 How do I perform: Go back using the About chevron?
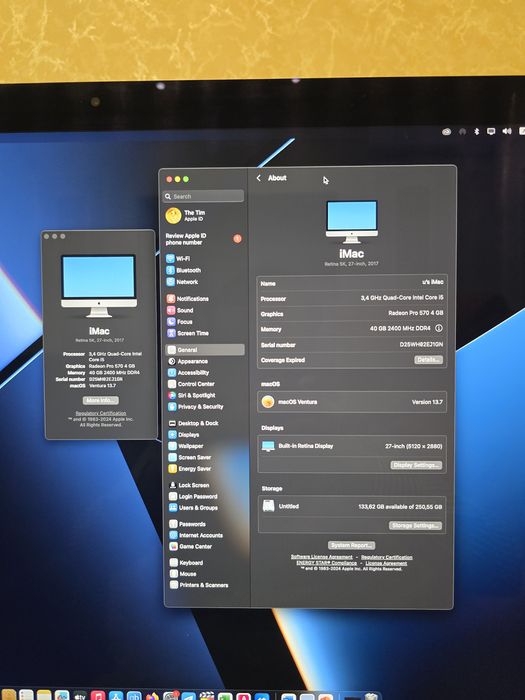258,178
